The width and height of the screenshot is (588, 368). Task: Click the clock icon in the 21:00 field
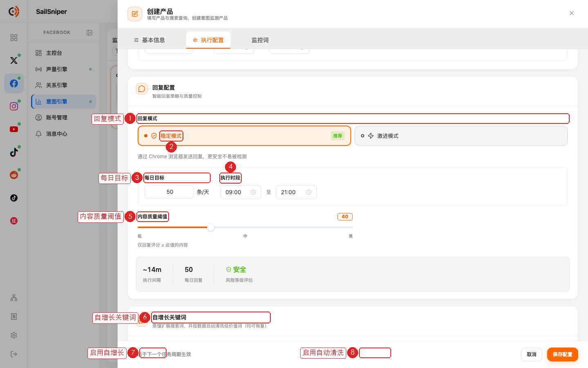309,192
